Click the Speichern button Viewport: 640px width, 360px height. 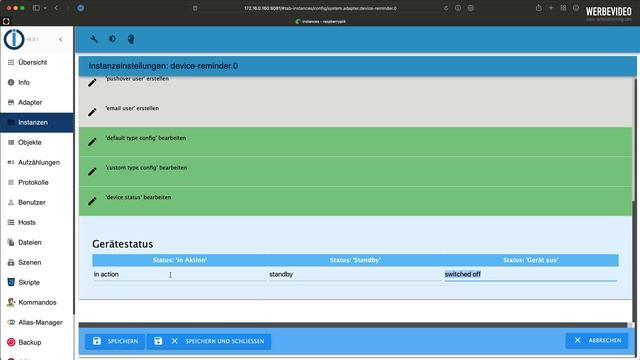pyautogui.click(x=115, y=341)
